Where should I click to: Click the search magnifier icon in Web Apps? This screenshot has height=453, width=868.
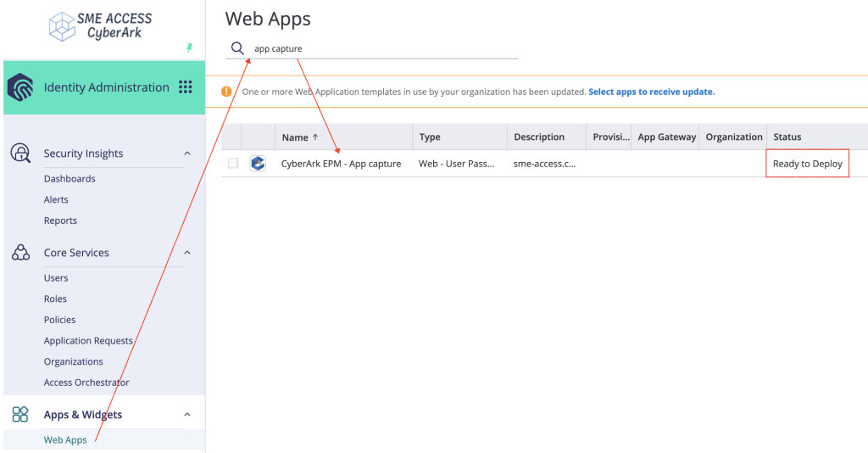pos(237,48)
